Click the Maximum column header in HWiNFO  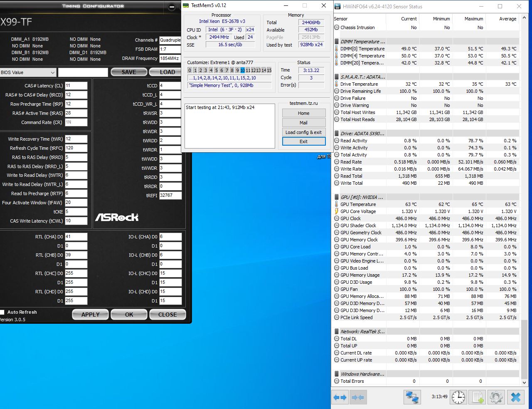pyautogui.click(x=474, y=19)
